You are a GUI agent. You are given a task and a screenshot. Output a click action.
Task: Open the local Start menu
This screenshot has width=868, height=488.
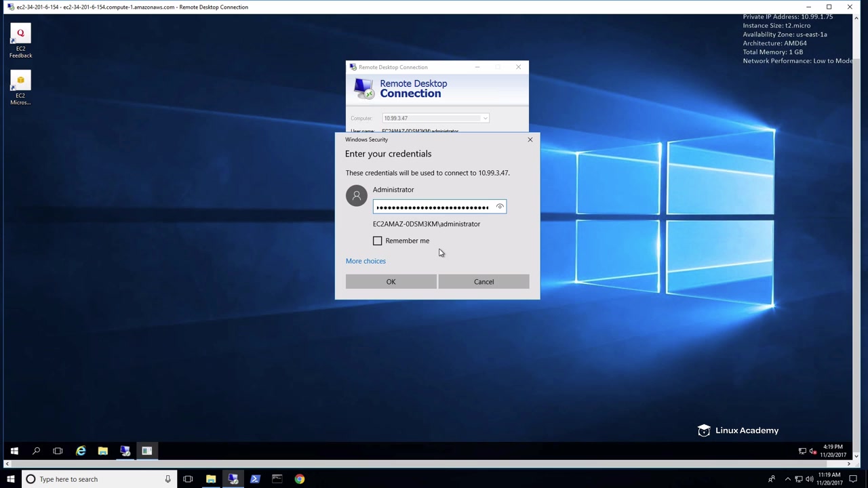10,479
